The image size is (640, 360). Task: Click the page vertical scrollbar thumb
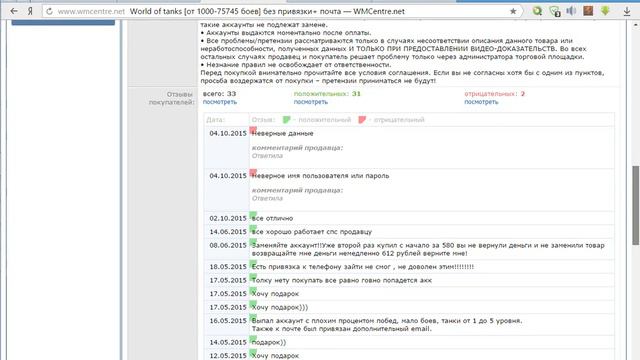tap(636, 205)
